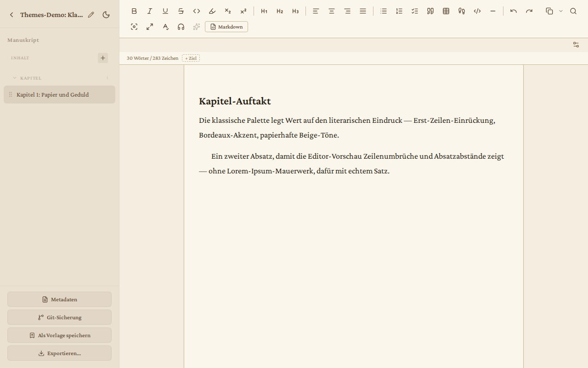The width and height of the screenshot is (588, 368).
Task: Start read-aloud headphones icon
Action: (x=181, y=27)
